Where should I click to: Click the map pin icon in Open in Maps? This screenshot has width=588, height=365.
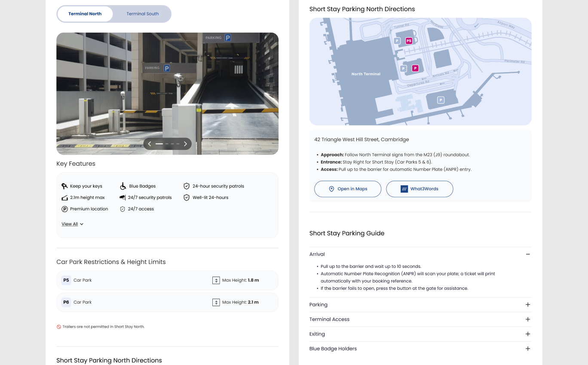pos(331,189)
